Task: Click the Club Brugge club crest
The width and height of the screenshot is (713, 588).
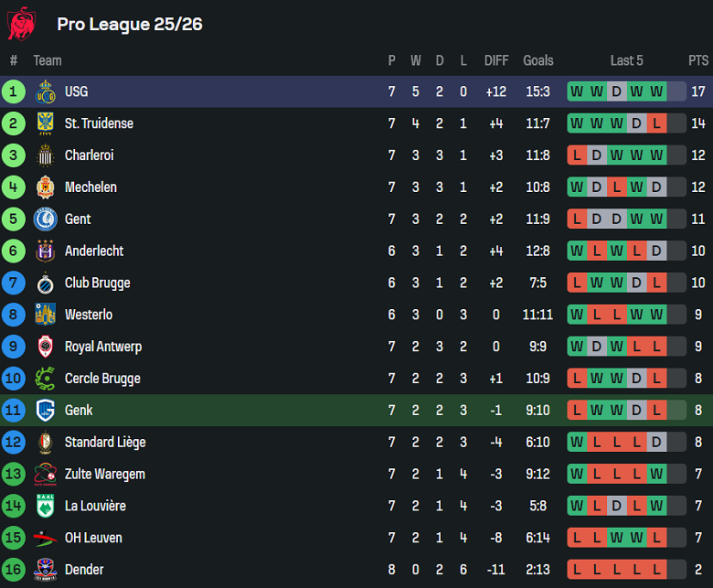Action: [46, 283]
